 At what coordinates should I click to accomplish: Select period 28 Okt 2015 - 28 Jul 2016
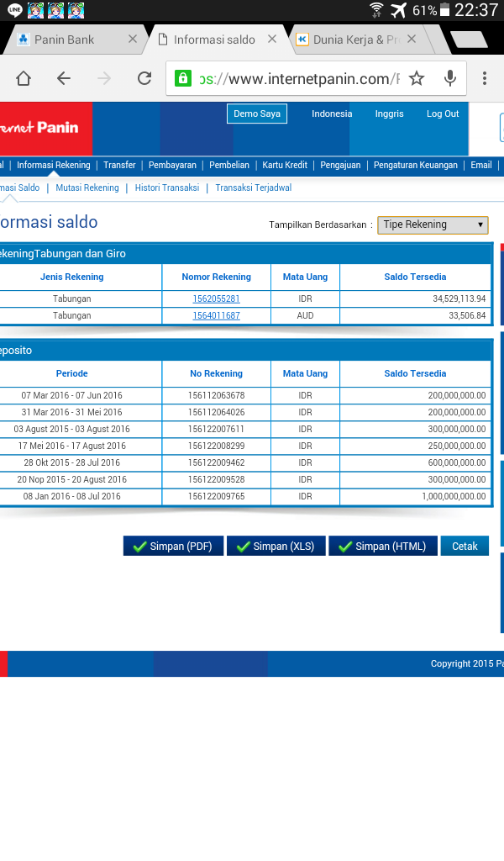click(72, 463)
